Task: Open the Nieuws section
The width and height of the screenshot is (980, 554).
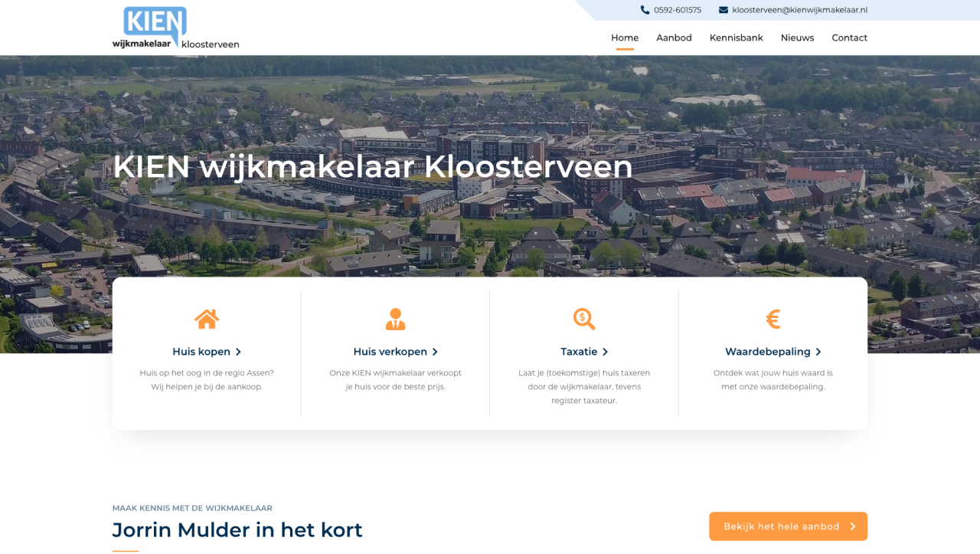Action: 797,38
